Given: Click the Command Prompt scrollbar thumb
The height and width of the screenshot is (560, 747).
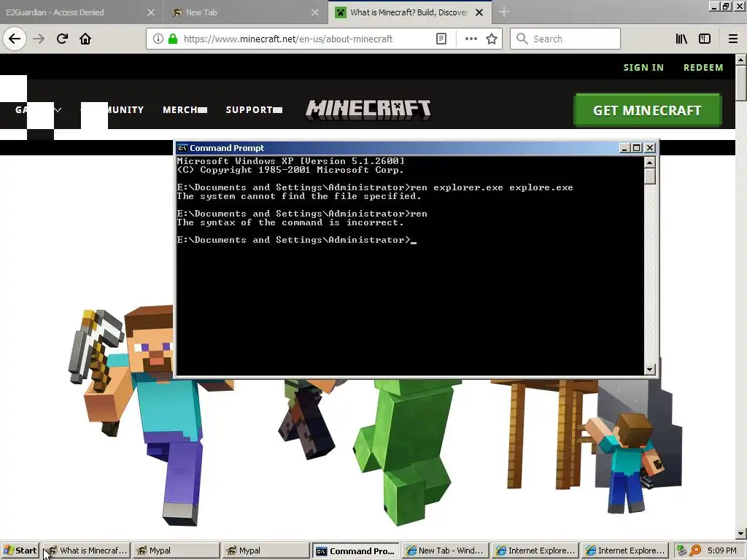Looking at the screenshot, I should tap(649, 176).
